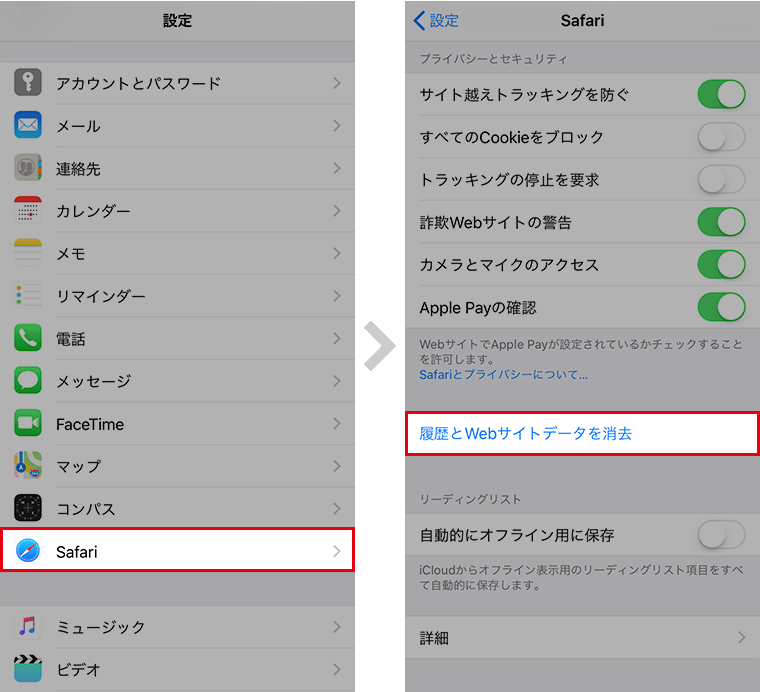Click the メール label
760x692 pixels.
coord(79,126)
